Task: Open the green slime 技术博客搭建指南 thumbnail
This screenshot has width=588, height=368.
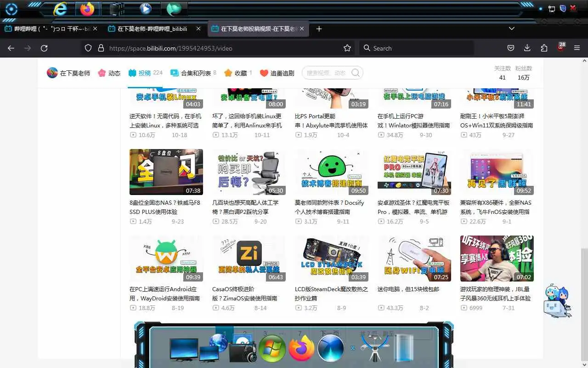Action: [332, 172]
